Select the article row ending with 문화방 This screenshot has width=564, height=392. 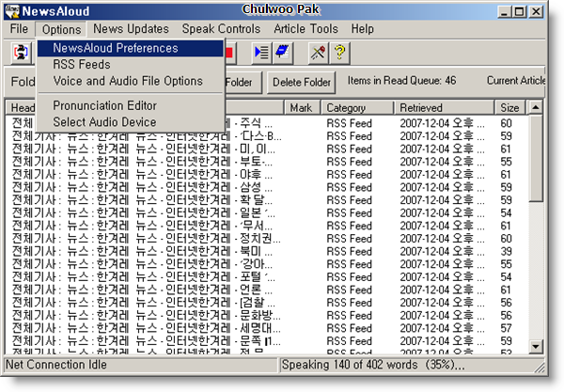pos(266,316)
